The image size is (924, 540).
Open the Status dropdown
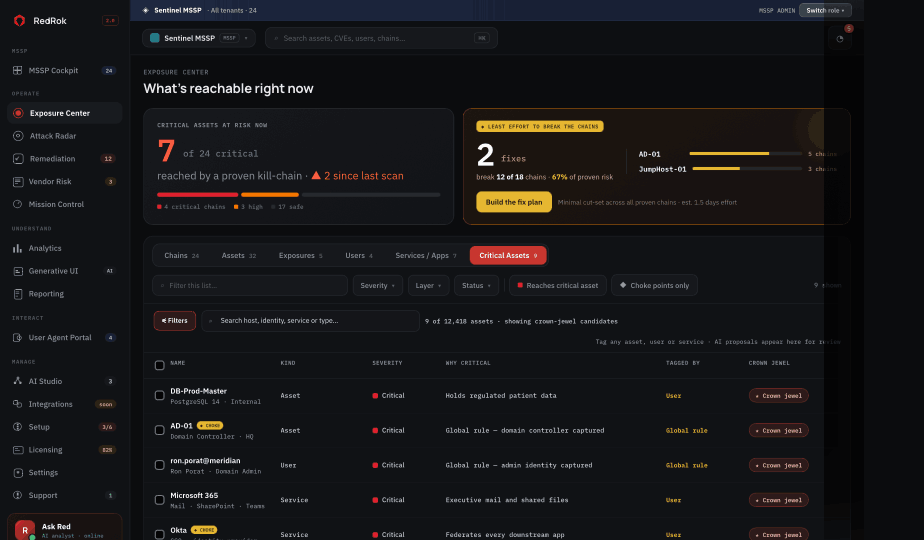tap(476, 285)
